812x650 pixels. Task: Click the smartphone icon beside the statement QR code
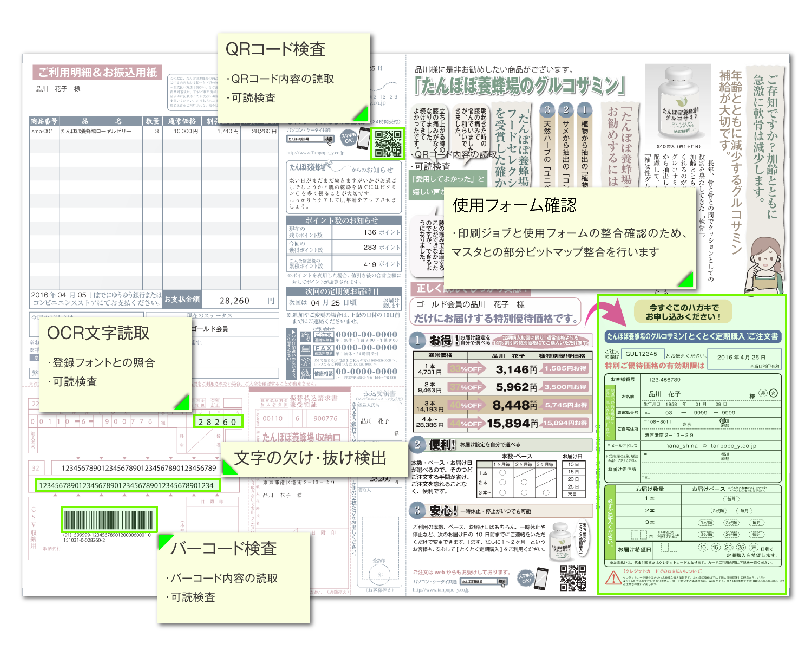[x=364, y=139]
